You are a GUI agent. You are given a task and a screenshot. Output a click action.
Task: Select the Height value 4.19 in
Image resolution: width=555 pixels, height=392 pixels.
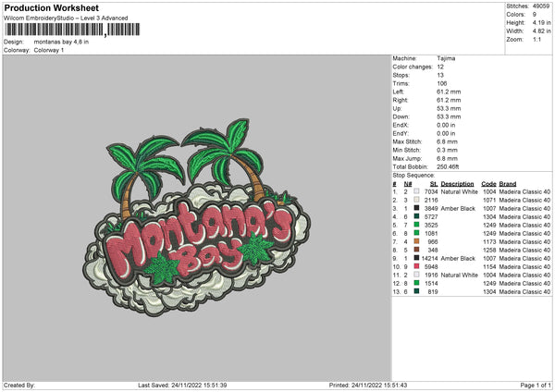tap(541, 22)
